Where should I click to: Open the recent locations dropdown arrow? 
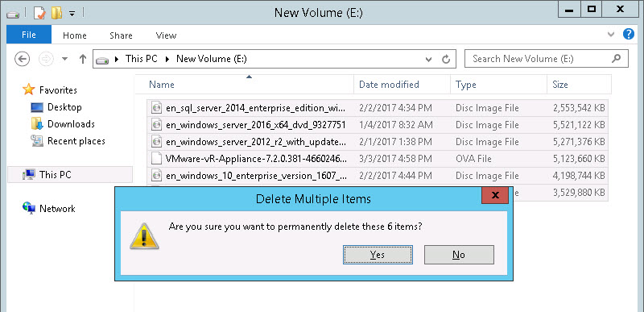tap(64, 59)
